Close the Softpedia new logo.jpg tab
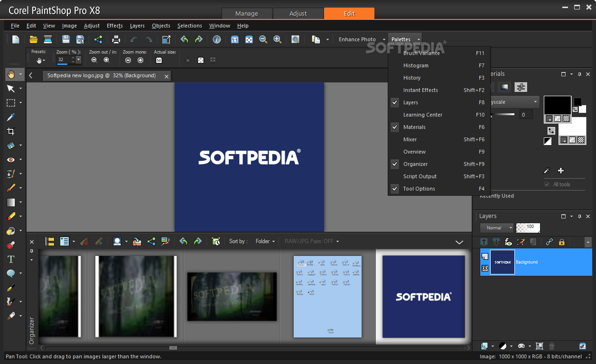Viewport: 596px width, 364px height. 167,76
